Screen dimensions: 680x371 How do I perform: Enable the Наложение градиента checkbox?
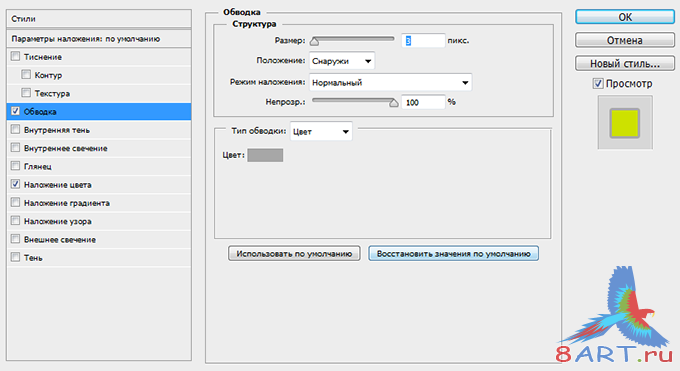coord(15,202)
